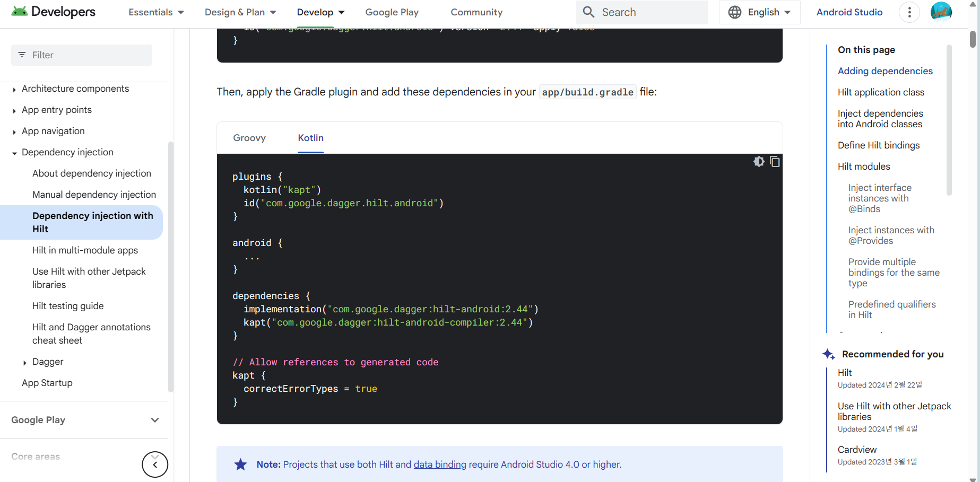Expand the App navigation section
980x482 pixels.
tap(14, 132)
